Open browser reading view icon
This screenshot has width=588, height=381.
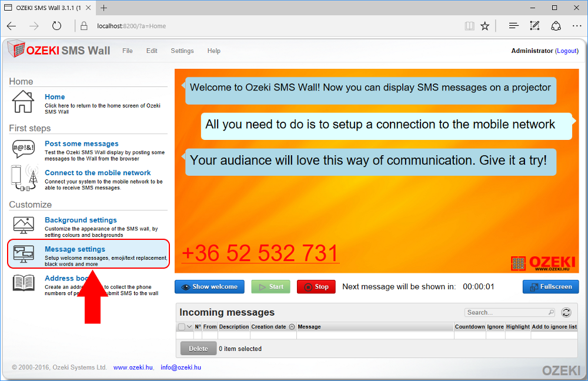[x=469, y=26]
